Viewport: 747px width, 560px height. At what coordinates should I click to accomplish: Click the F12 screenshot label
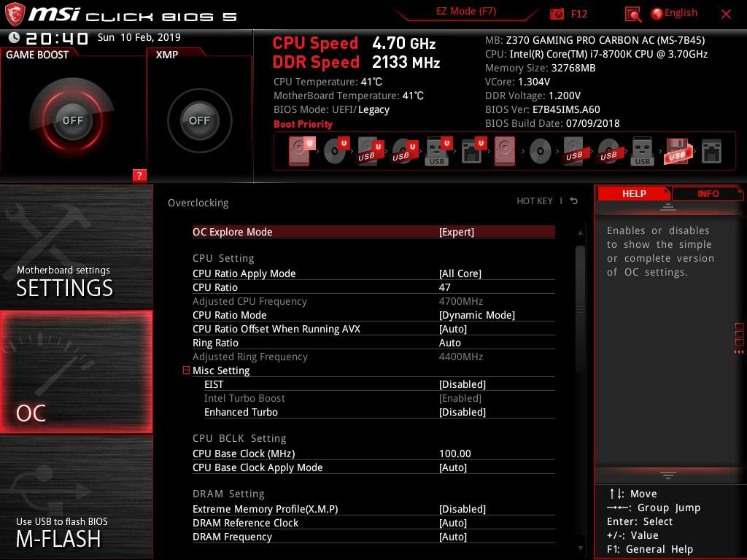coord(578,14)
